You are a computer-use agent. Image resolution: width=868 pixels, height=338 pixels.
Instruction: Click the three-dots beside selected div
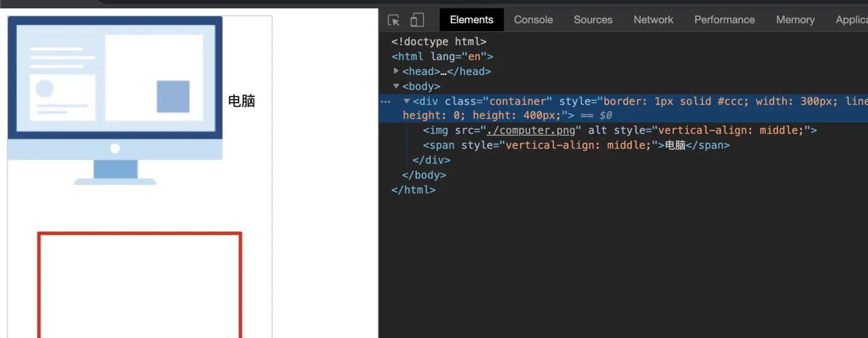[x=385, y=101]
